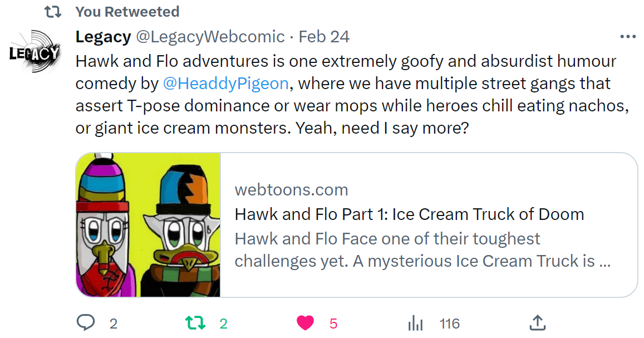644x338 pixels.
Task: Open the Legacy display name profile
Action: point(103,37)
